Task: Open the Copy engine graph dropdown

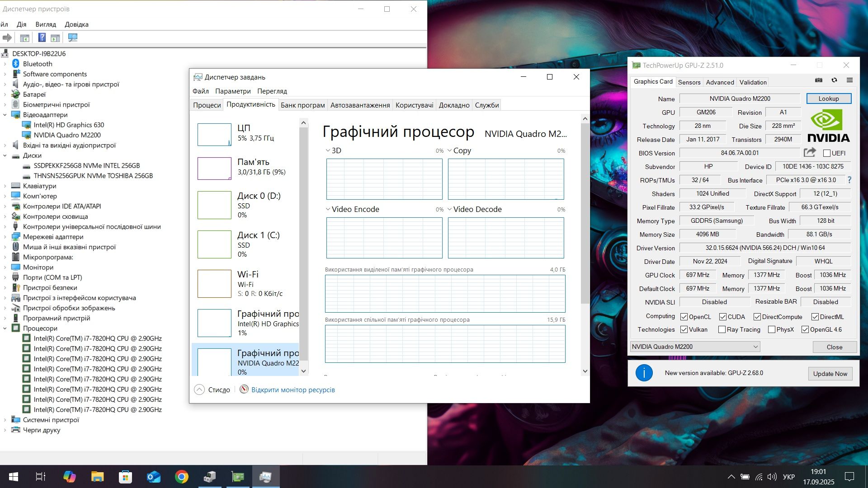Action: coord(450,150)
